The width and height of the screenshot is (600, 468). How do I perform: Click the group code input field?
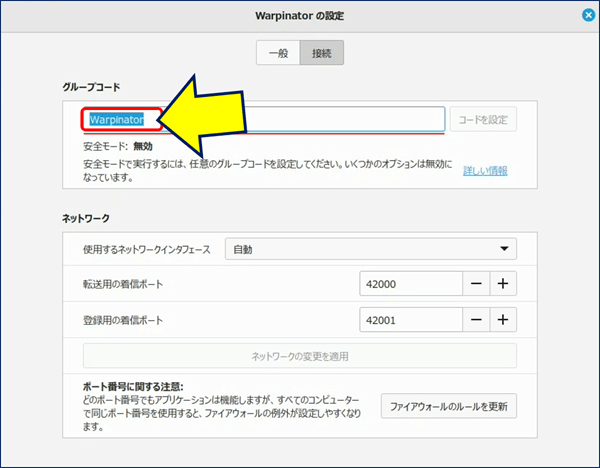[x=264, y=119]
